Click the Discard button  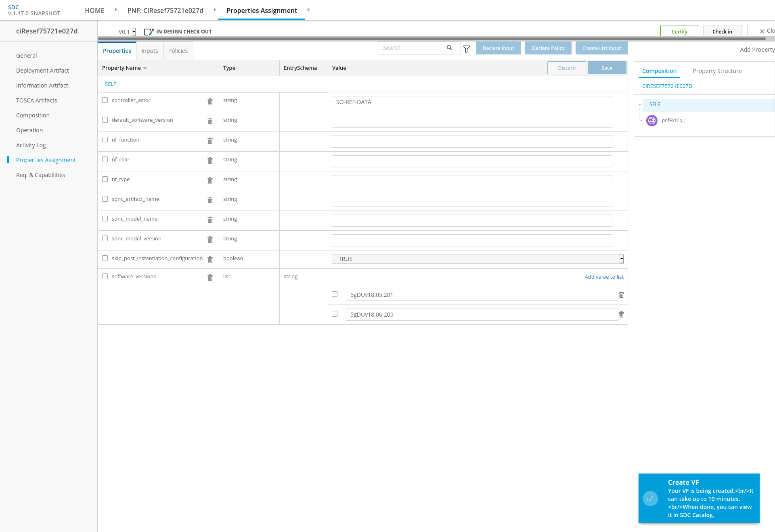[567, 68]
